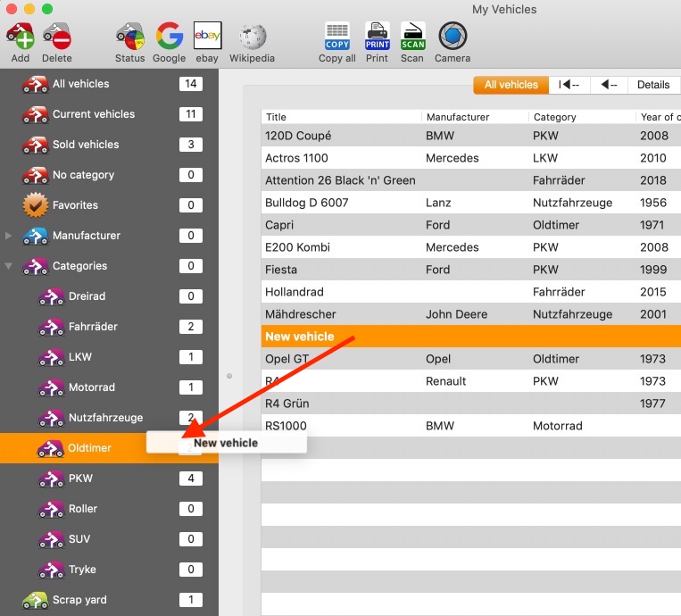Viewport: 681px width, 616px height.
Task: Click the year 2001 cell
Action: point(652,314)
